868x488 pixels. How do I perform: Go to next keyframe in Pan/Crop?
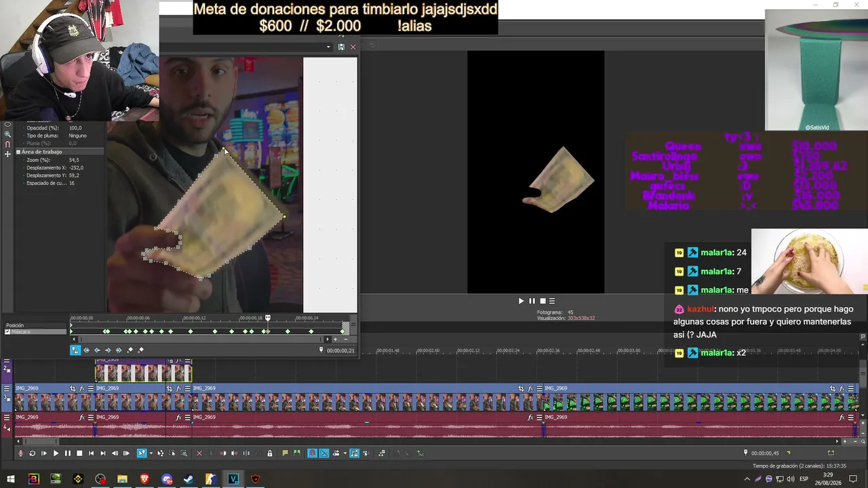coord(108,350)
